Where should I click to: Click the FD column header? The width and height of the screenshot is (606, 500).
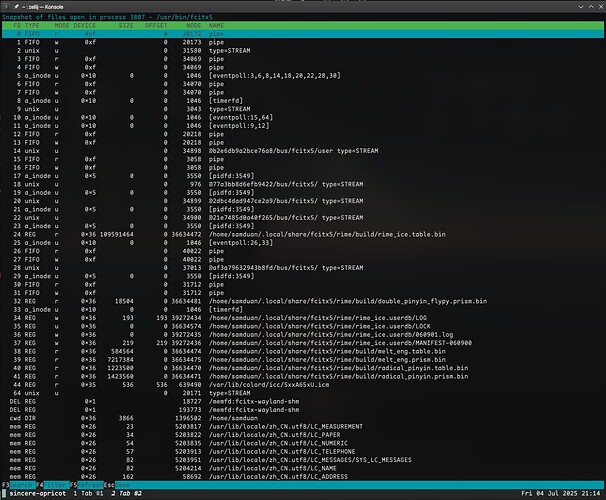click(17, 26)
